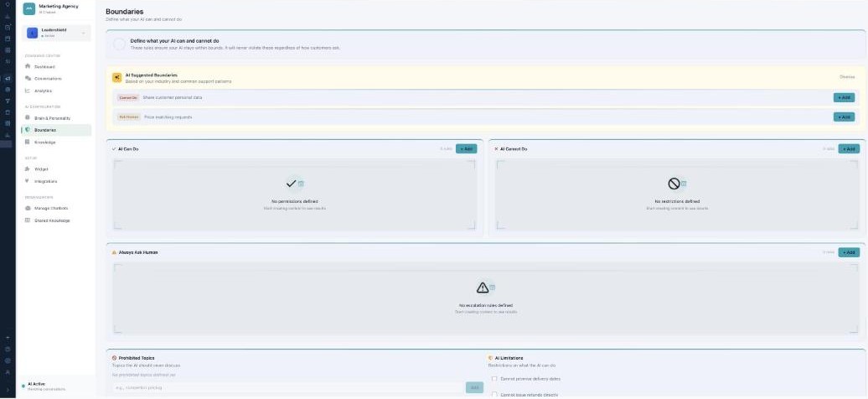868x399 pixels.
Task: Click the 'AI Can Do' section heading
Action: coord(128,149)
